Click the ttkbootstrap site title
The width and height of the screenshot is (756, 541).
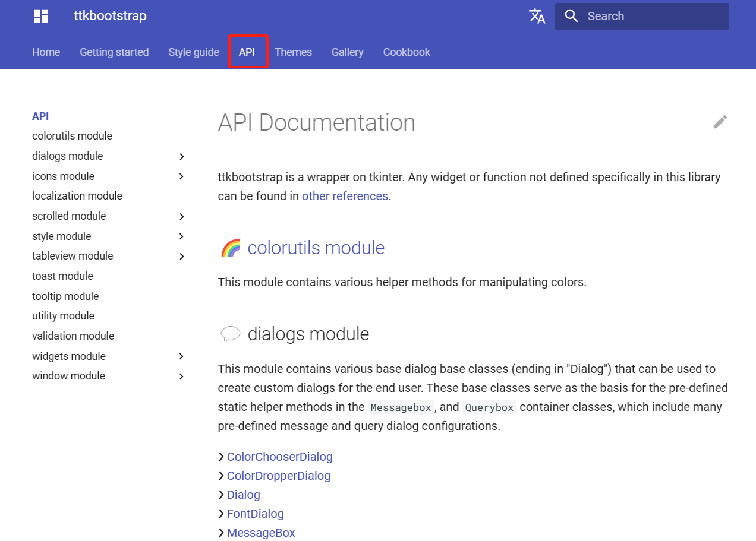point(110,16)
